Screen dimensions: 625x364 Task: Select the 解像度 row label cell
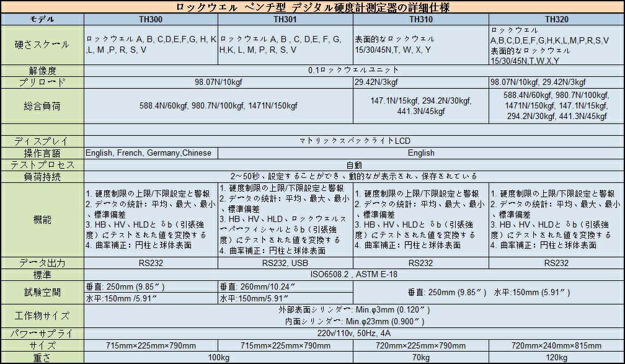click(42, 70)
